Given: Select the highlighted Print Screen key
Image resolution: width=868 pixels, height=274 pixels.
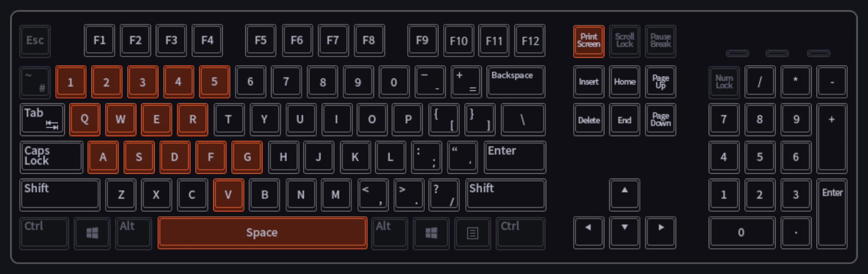Looking at the screenshot, I should point(588,41).
